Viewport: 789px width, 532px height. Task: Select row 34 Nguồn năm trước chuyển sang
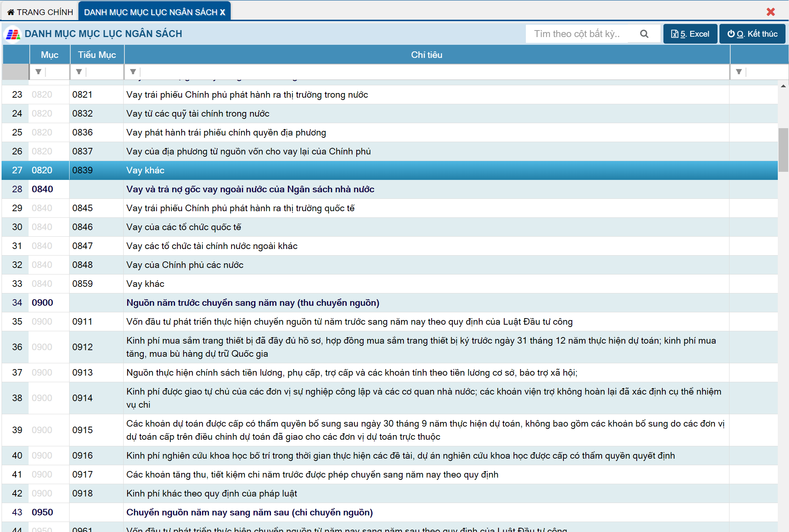click(x=253, y=303)
